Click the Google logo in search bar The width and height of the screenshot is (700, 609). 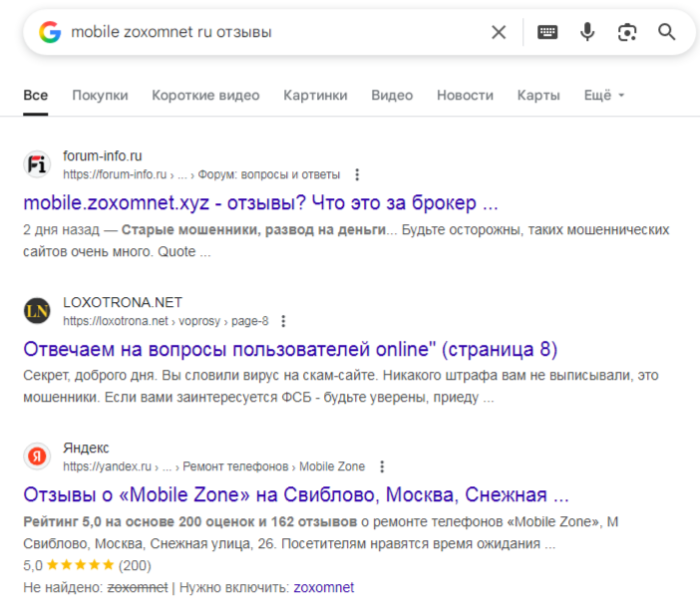(x=50, y=32)
